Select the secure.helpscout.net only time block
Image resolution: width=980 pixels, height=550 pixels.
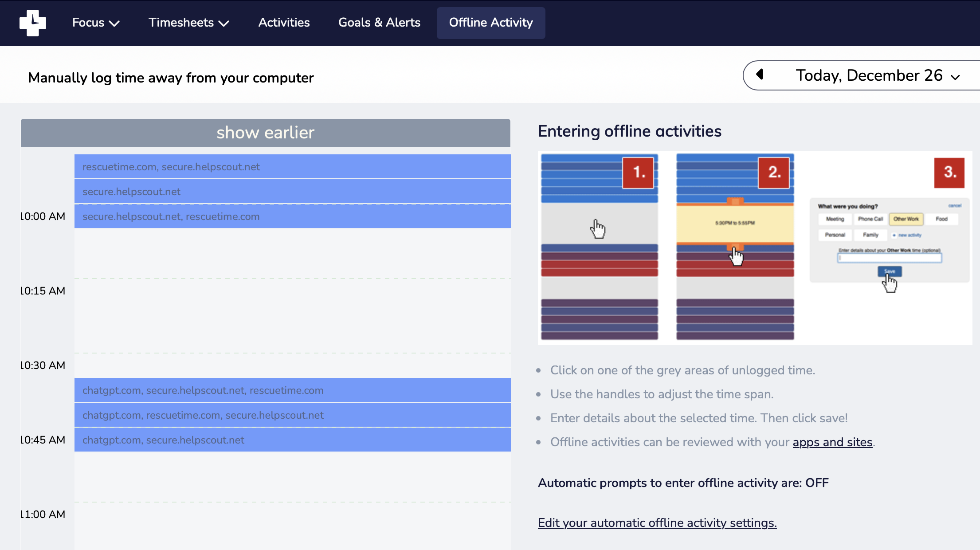[x=292, y=192]
